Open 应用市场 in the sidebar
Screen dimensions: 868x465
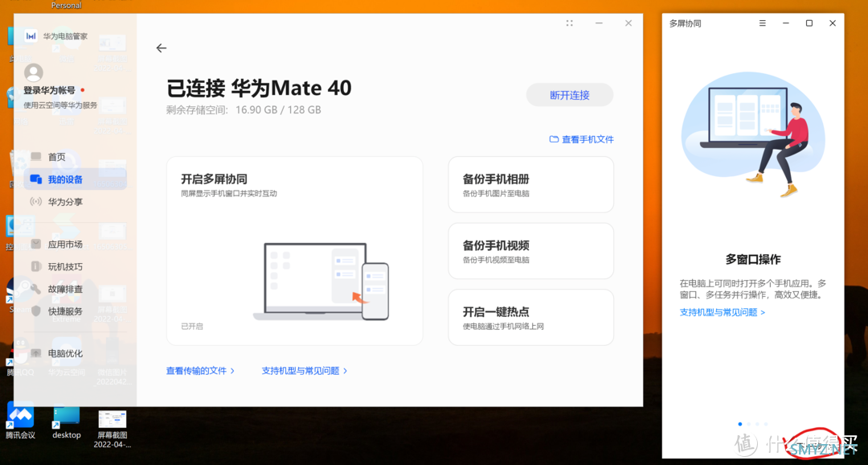75,244
